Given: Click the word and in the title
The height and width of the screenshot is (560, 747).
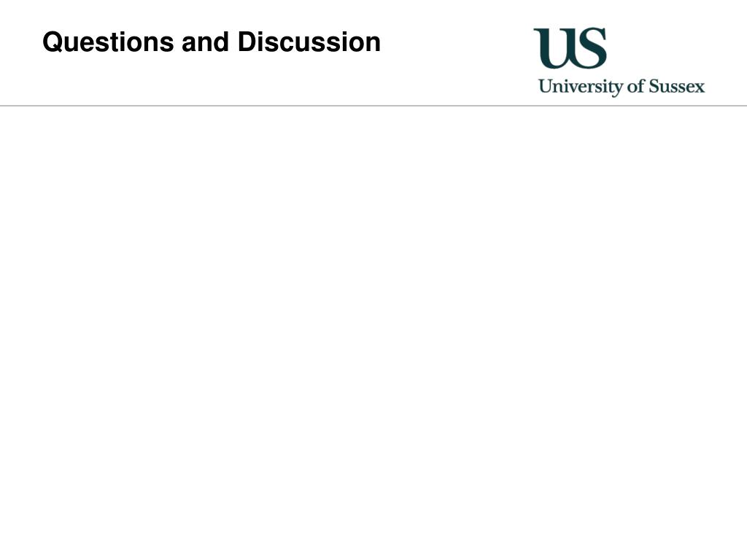Looking at the screenshot, I should 205,42.
